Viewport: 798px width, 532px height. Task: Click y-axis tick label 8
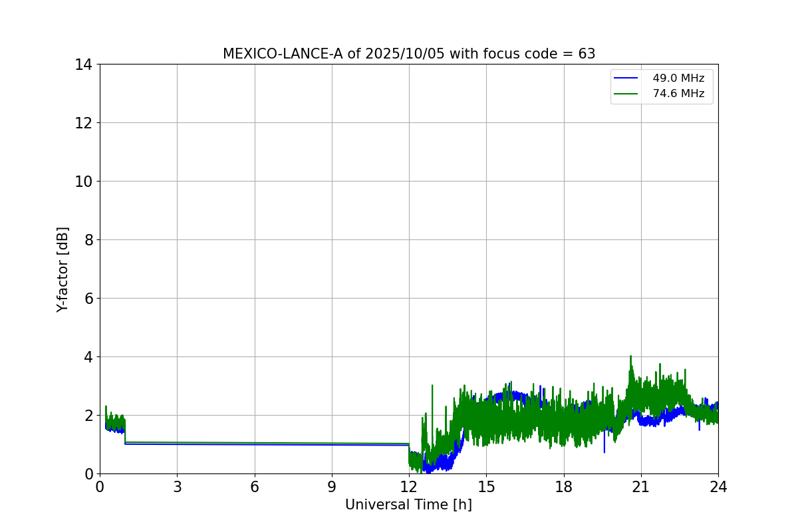tap(88, 240)
